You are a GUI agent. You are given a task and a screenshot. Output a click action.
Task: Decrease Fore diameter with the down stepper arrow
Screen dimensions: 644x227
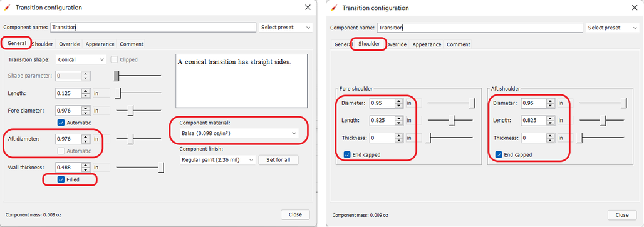pyautogui.click(x=85, y=113)
